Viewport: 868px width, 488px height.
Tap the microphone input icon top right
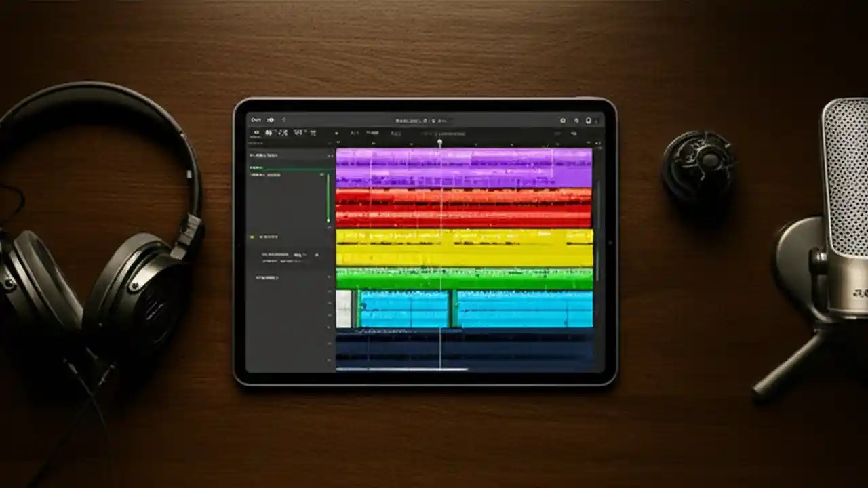click(587, 120)
